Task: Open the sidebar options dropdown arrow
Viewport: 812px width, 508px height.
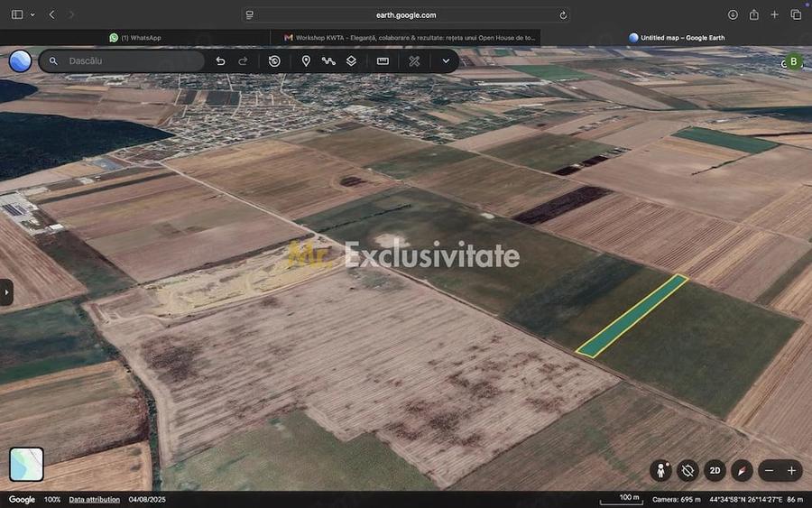Action: [x=32, y=14]
